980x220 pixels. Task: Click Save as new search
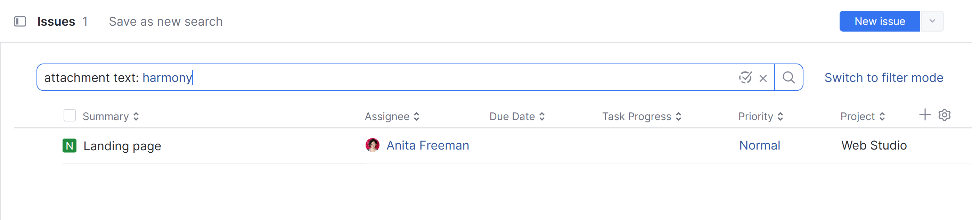click(x=166, y=21)
